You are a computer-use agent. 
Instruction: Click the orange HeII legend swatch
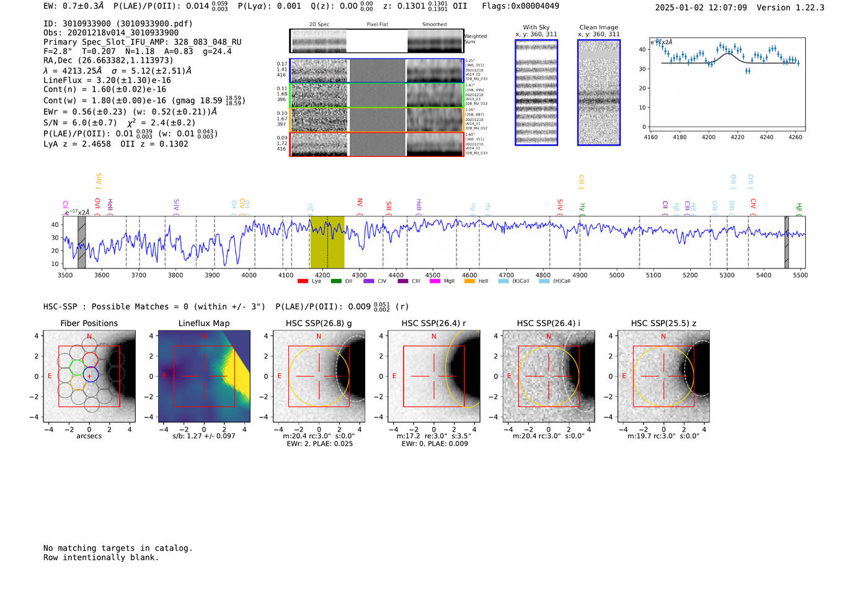click(469, 282)
